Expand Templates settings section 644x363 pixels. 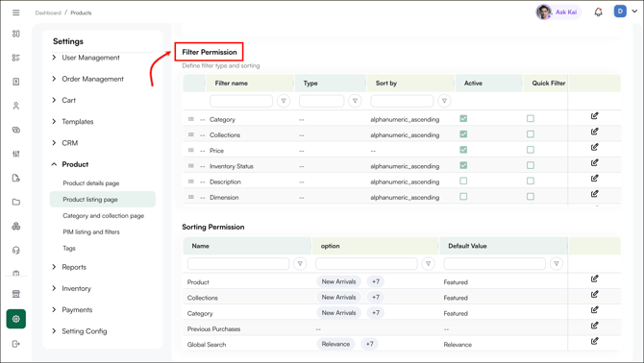73,121
